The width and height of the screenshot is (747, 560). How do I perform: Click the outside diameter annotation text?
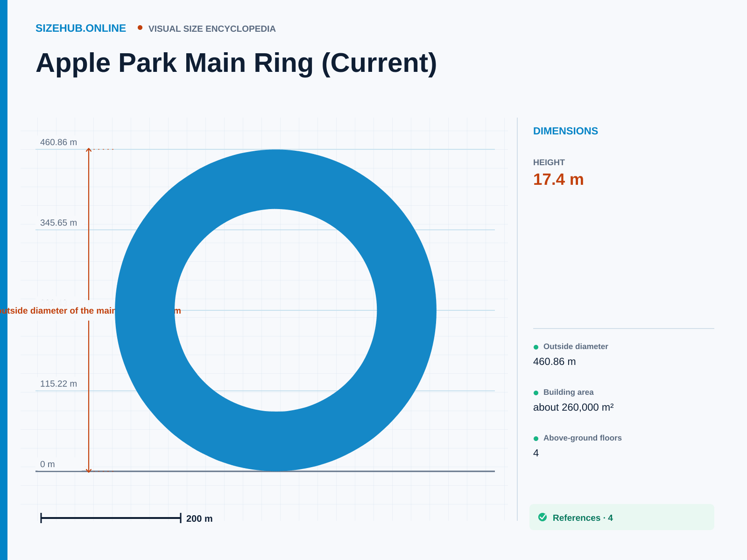tap(90, 311)
